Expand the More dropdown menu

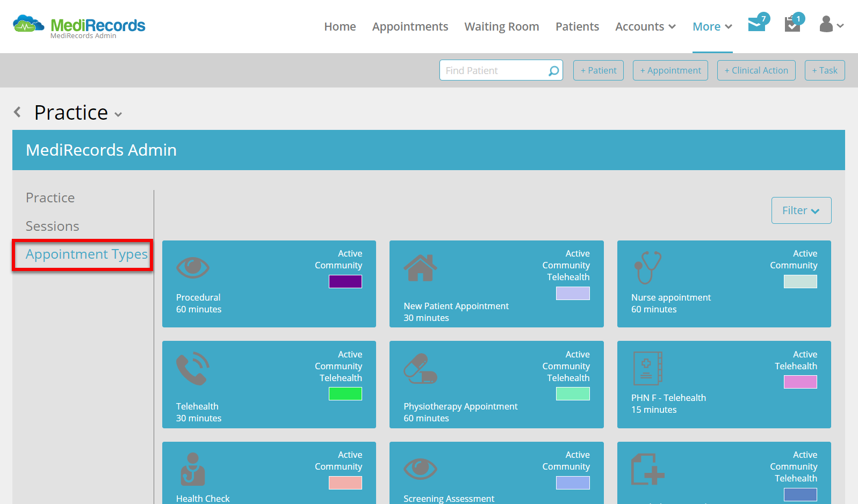[712, 26]
